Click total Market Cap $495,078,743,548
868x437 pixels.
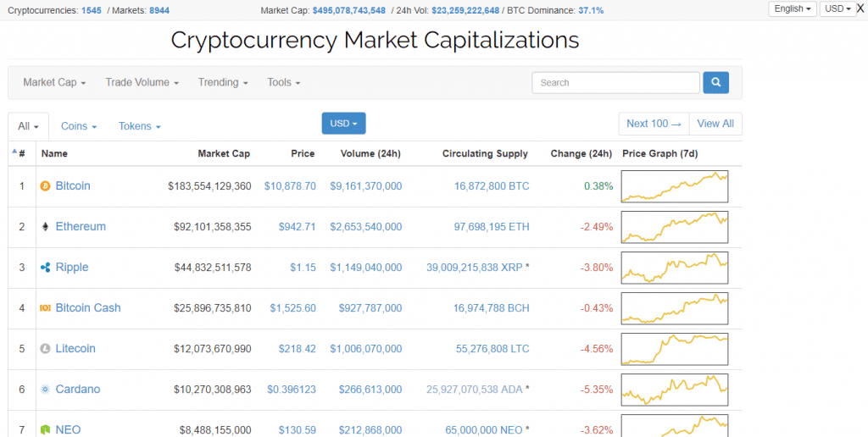tap(348, 10)
